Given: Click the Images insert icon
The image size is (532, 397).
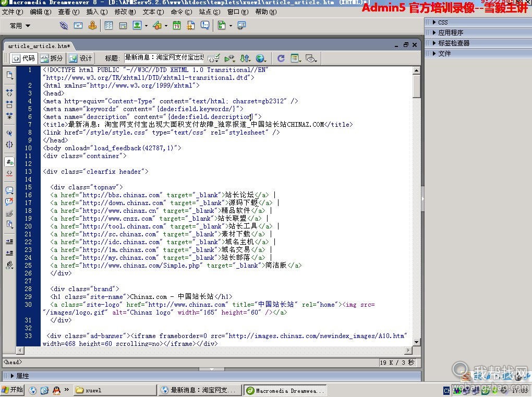Looking at the screenshot, I should 137,26.
